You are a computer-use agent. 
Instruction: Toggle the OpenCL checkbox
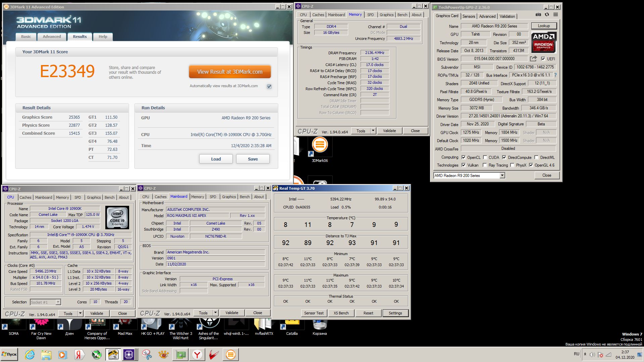coord(464,157)
